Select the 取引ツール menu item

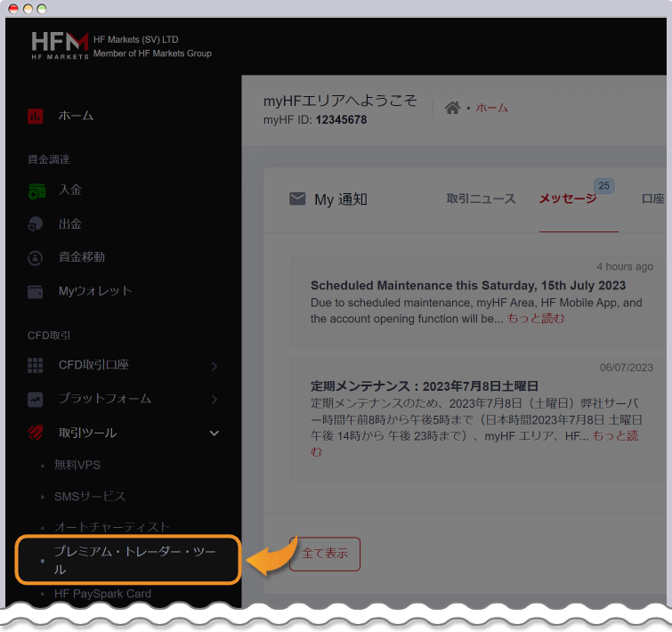87,433
